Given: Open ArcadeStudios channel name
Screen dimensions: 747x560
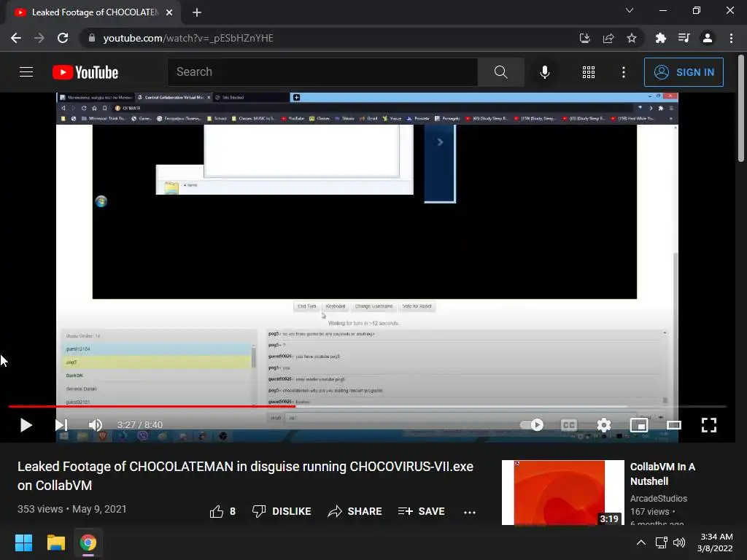Looking at the screenshot, I should click(659, 498).
